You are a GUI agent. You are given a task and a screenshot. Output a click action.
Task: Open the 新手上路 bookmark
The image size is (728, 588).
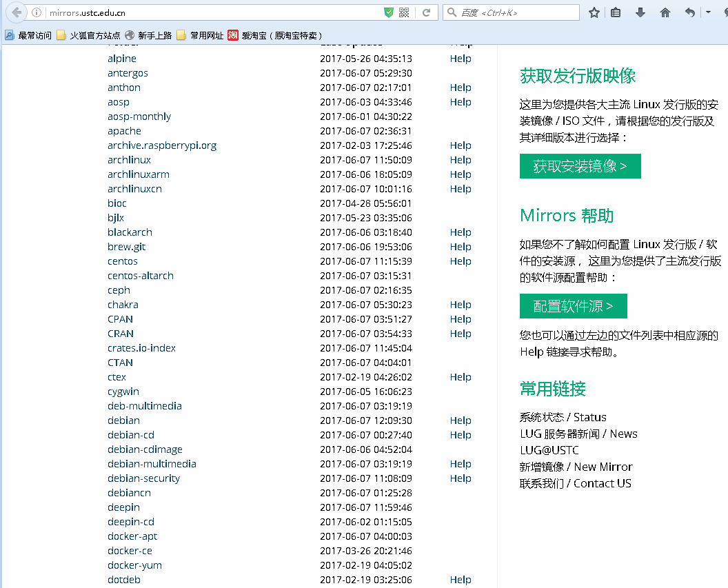(148, 35)
